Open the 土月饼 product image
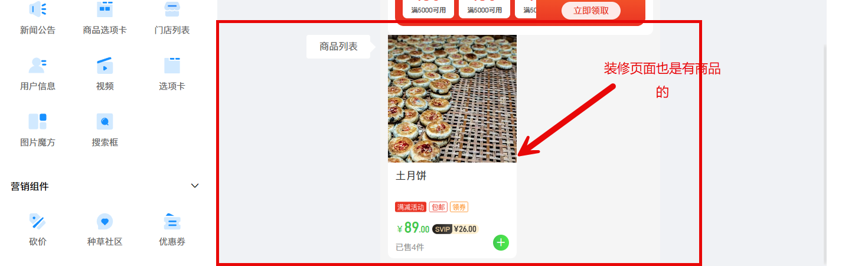Screen dimensions: 868x266 point(452,98)
